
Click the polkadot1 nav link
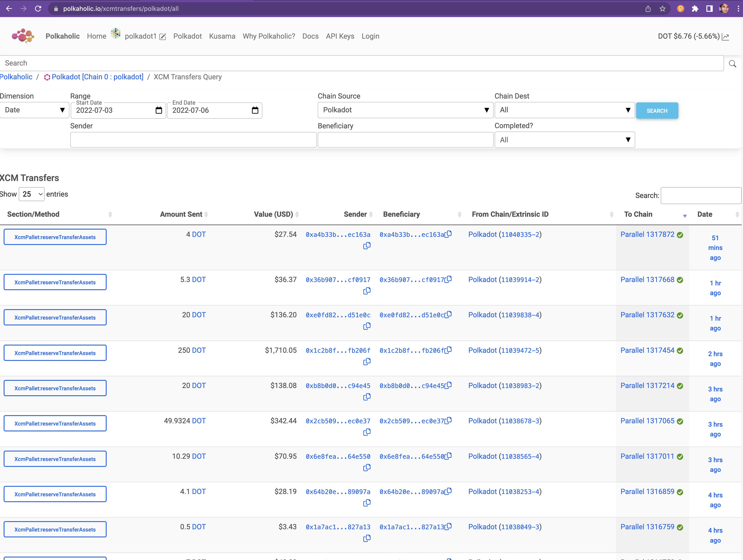click(140, 36)
